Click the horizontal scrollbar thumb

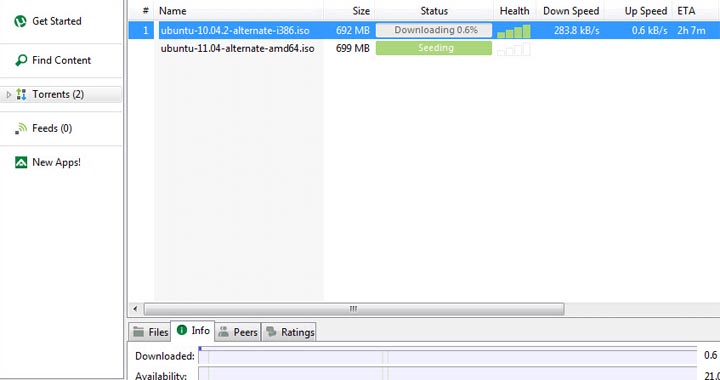point(354,309)
